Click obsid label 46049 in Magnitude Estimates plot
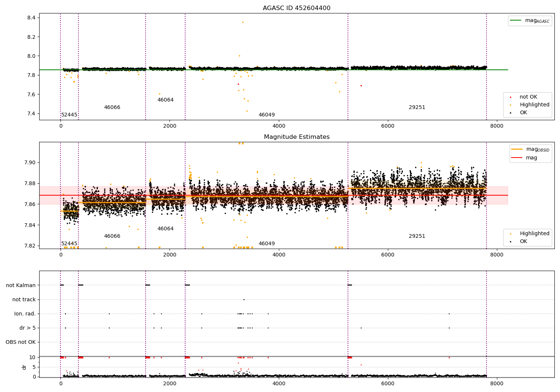560x392 pixels. 267,244
